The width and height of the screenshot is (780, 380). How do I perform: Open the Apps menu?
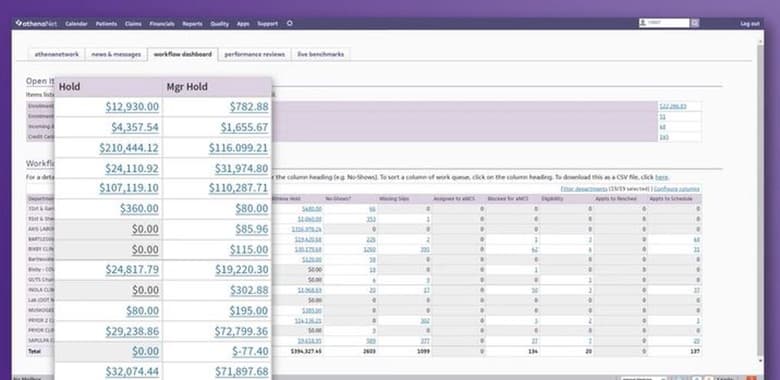(243, 24)
